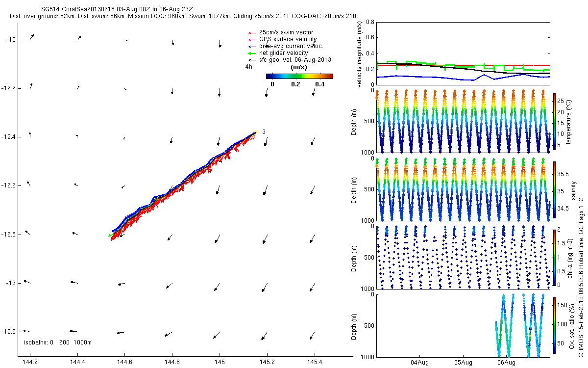Click the Ox. sat. ratio (%) colorbar

click(x=554, y=325)
